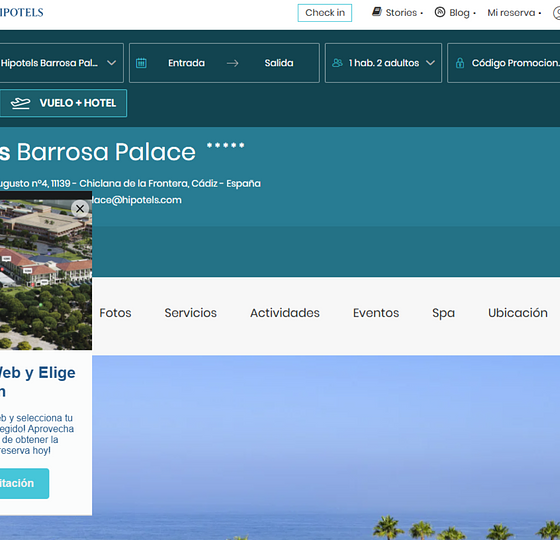560x540 pixels.
Task: Click the hotel email address link
Action: coord(137,200)
